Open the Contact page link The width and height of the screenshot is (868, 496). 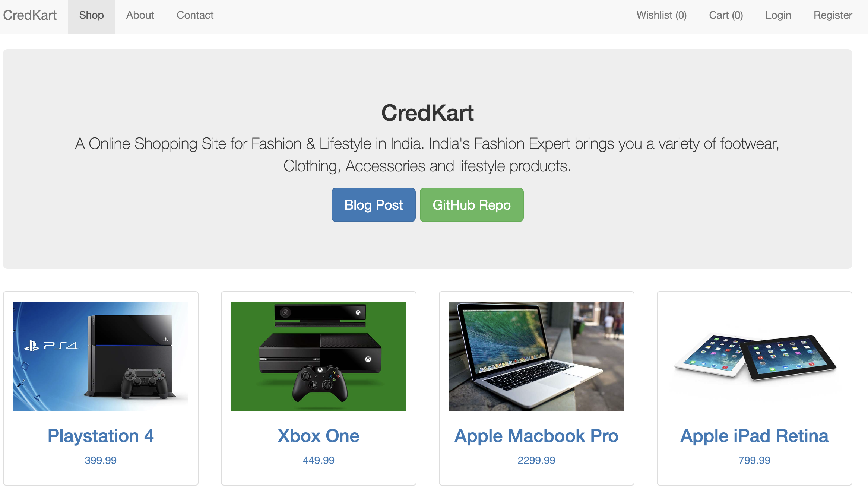click(x=195, y=15)
